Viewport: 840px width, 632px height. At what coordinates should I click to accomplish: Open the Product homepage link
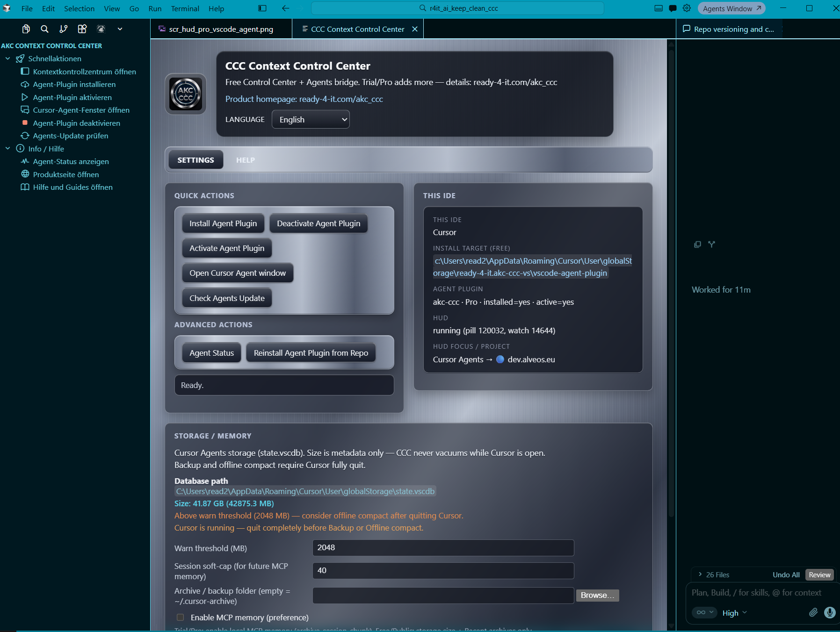pos(304,99)
